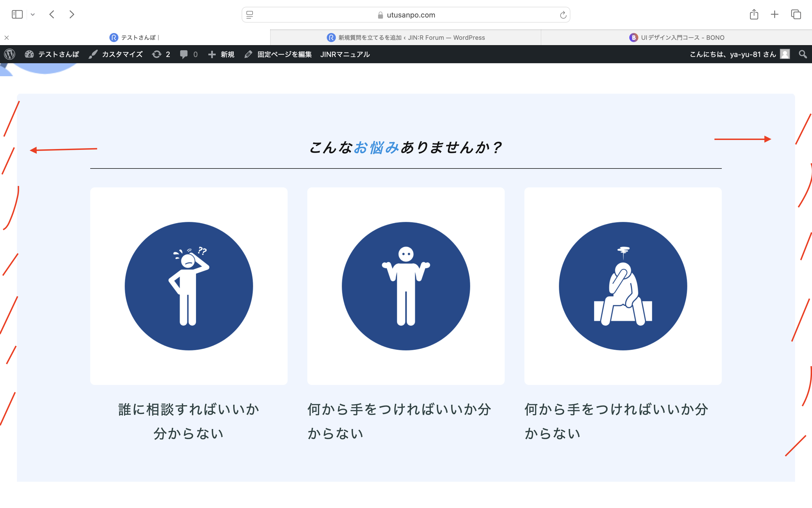Show the tab overview icon
This screenshot has height=508, width=812.
coord(796,14)
